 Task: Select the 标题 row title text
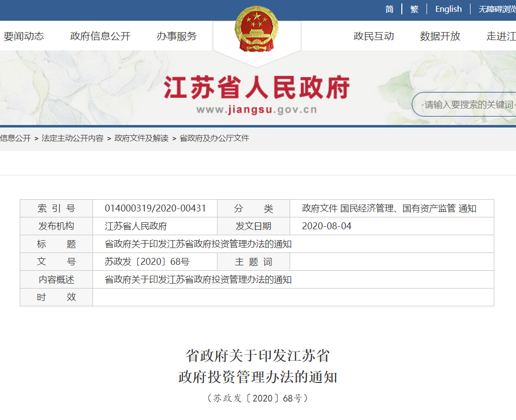pyautogui.click(x=198, y=244)
